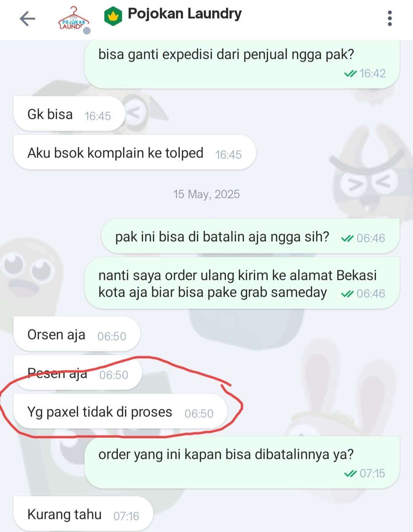The height and width of the screenshot is (532, 413).
Task: Tap double-check icon on grab sameday message
Action: pyautogui.click(x=347, y=294)
